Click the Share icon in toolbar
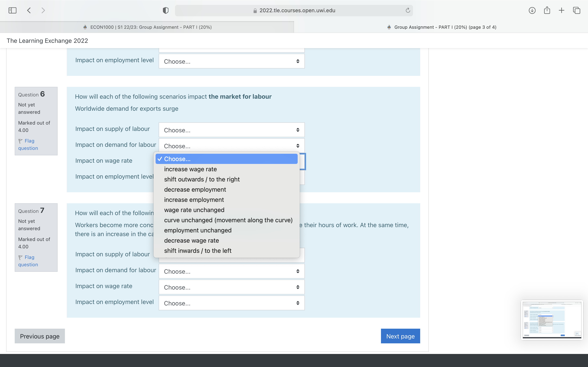The image size is (588, 367). (547, 10)
